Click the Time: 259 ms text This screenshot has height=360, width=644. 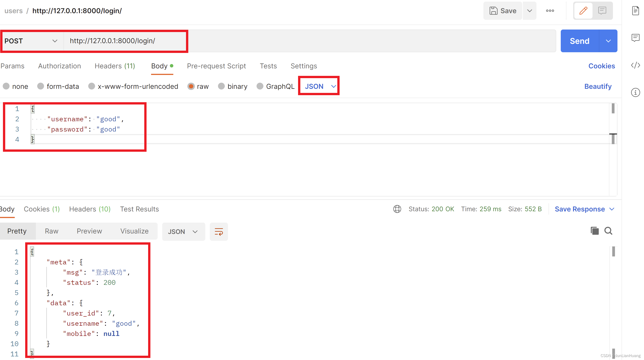(x=481, y=209)
